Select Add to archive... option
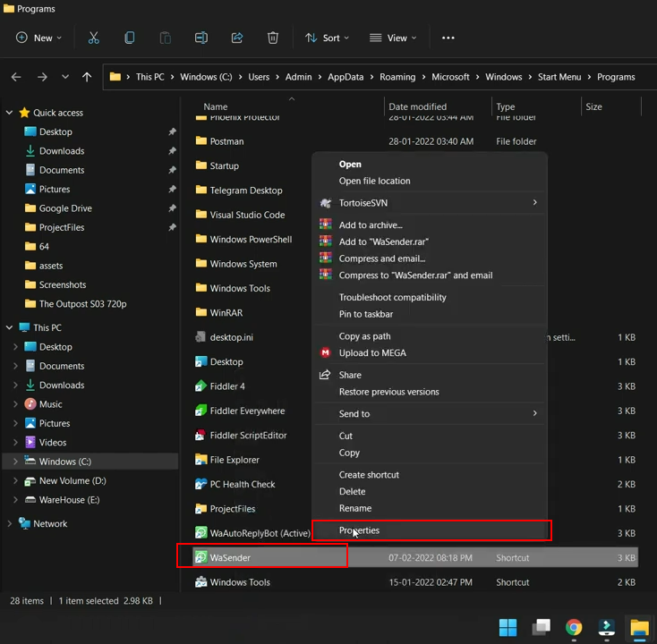 click(x=430, y=225)
